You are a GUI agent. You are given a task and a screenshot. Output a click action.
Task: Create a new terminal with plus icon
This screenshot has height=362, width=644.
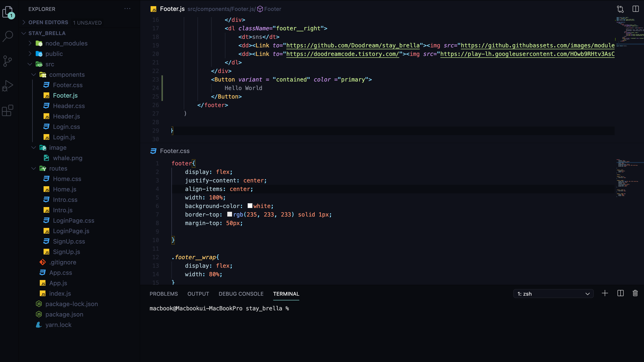[x=605, y=293]
